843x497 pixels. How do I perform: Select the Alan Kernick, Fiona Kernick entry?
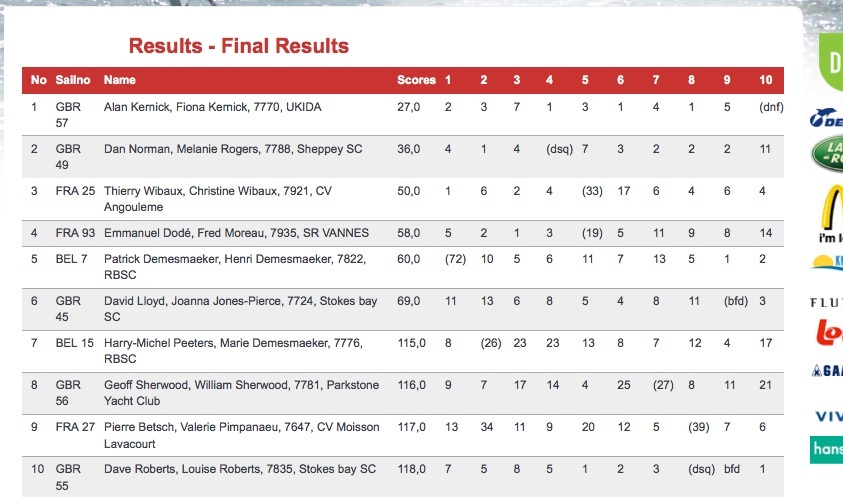point(212,107)
